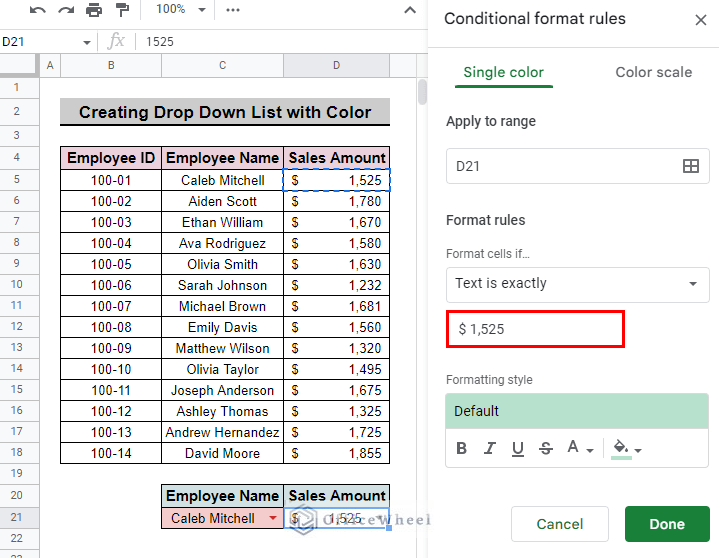This screenshot has width=719, height=558.
Task: Switch to the Color scale tab
Action: point(653,72)
